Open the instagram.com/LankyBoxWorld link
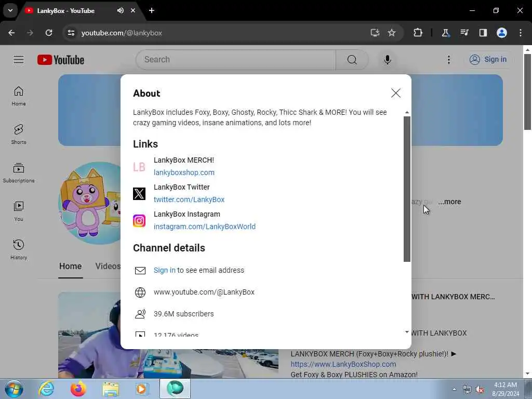 click(x=205, y=227)
